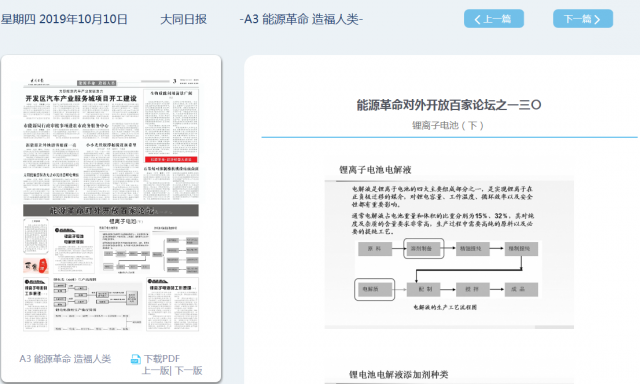Open the 下载PDF link
This screenshot has width=640, height=384.
pyautogui.click(x=162, y=359)
